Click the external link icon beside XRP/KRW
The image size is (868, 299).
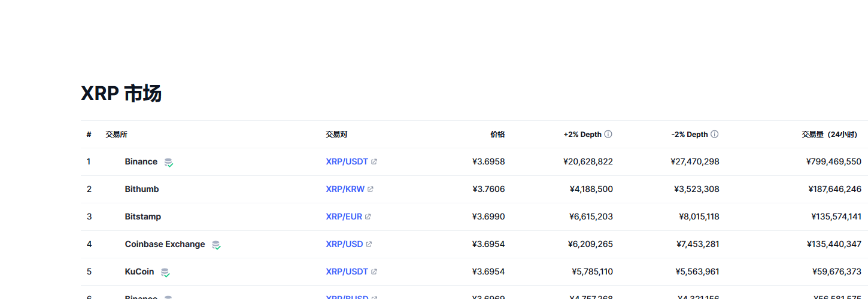pos(371,190)
